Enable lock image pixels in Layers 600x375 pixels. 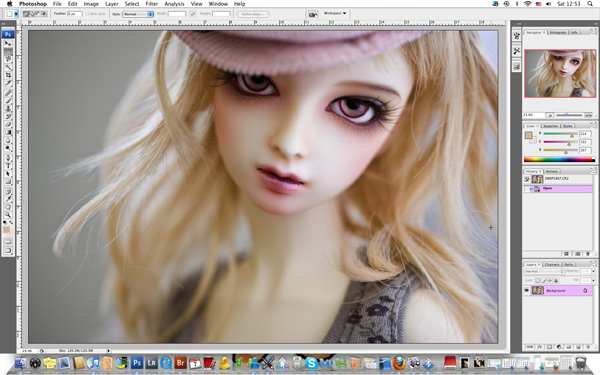(x=544, y=280)
